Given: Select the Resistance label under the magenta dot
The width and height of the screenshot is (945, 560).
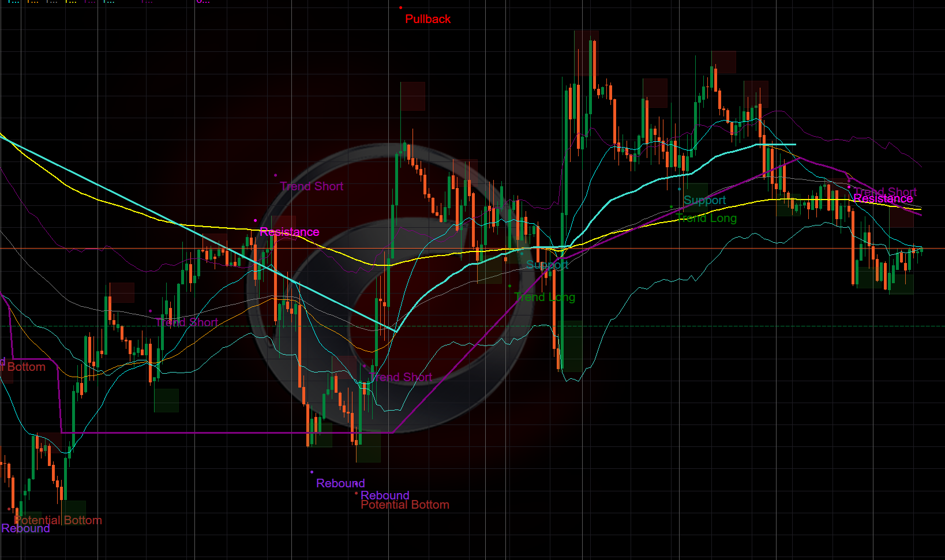Looking at the screenshot, I should [x=289, y=232].
